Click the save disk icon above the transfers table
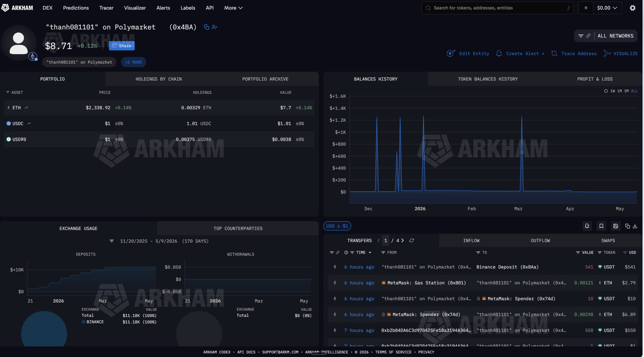Screen dimensions: 644x357 pyautogui.click(x=615, y=226)
